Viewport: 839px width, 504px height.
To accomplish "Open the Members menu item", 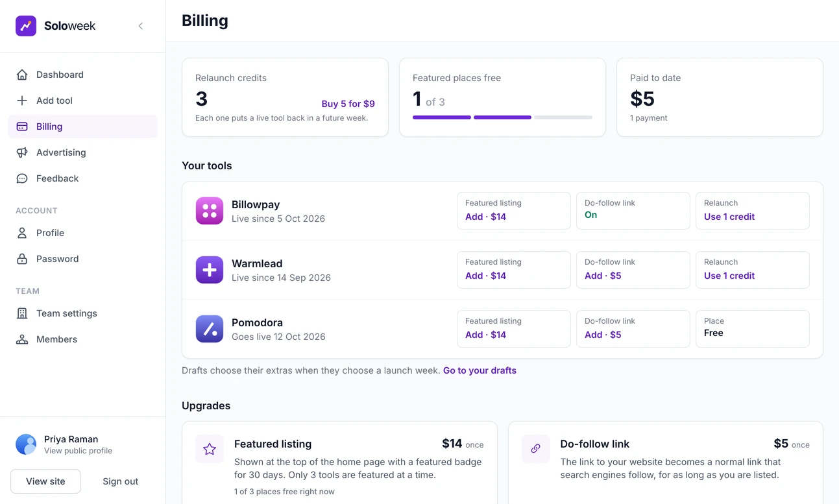I will click(x=82, y=339).
